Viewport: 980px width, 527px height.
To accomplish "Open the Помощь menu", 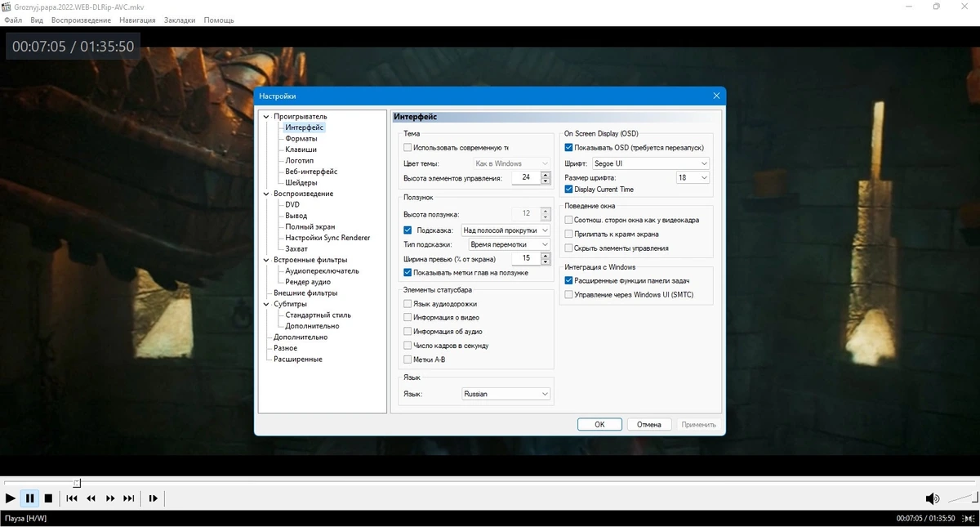I will tap(219, 20).
